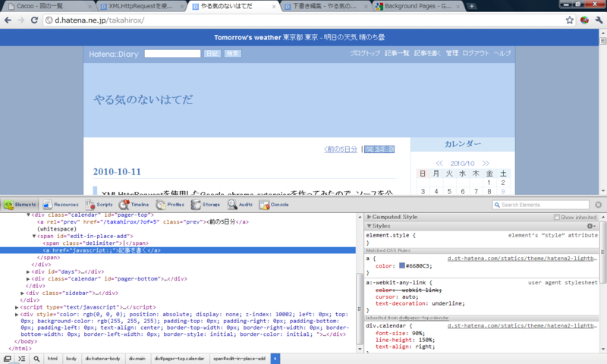Open the Console panel in DevTools
Viewport: 607px width, 364px height.
(x=274, y=205)
